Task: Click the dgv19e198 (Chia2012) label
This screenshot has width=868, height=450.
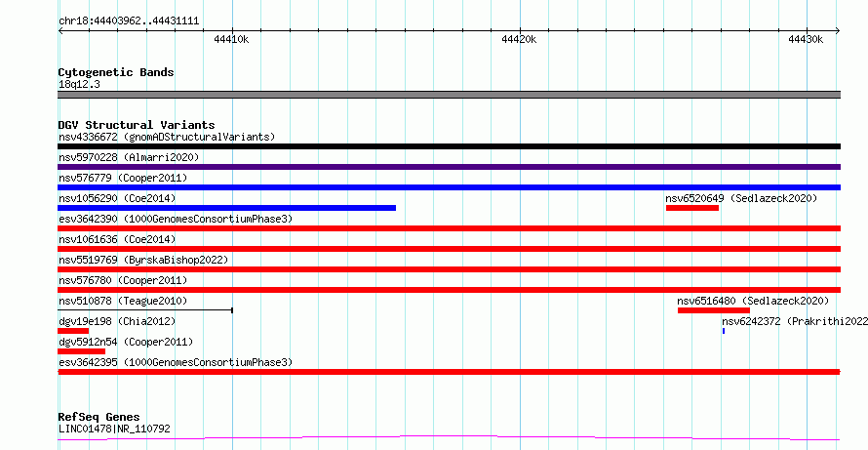Action: click(117, 321)
